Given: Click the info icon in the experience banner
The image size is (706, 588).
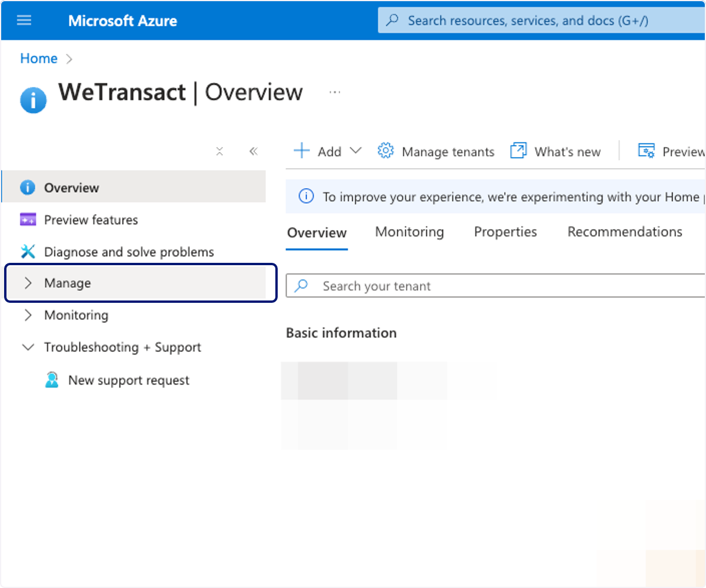Looking at the screenshot, I should (306, 196).
